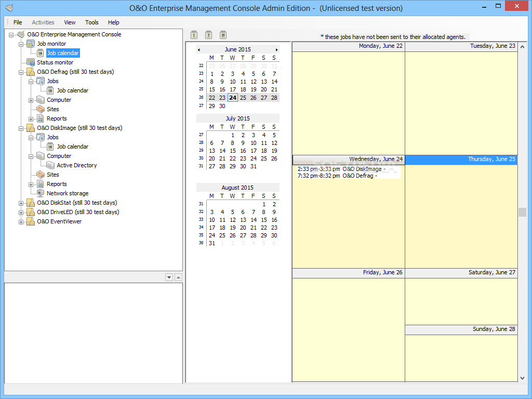Switch to the 7-day week view icon
Screen dimensions: 532x399
click(x=209, y=35)
